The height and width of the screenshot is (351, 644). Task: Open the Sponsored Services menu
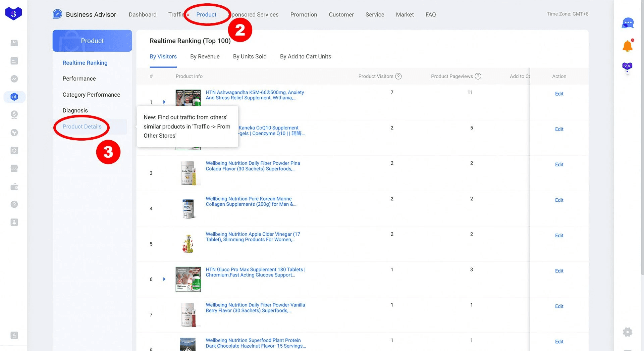click(254, 14)
